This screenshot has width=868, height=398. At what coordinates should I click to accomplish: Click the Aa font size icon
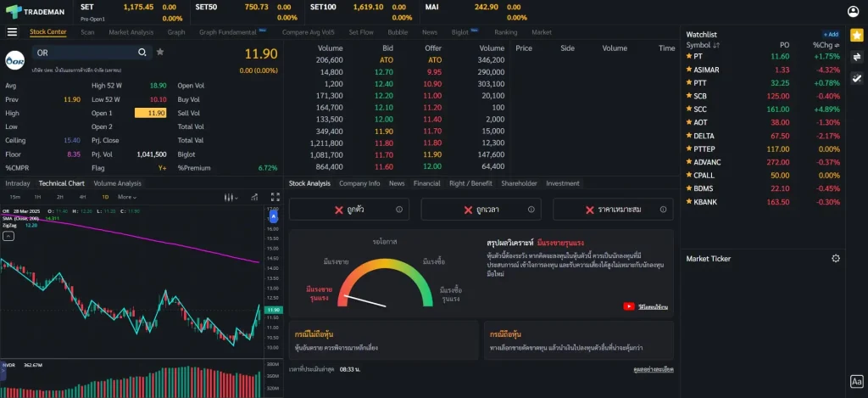coord(856,381)
